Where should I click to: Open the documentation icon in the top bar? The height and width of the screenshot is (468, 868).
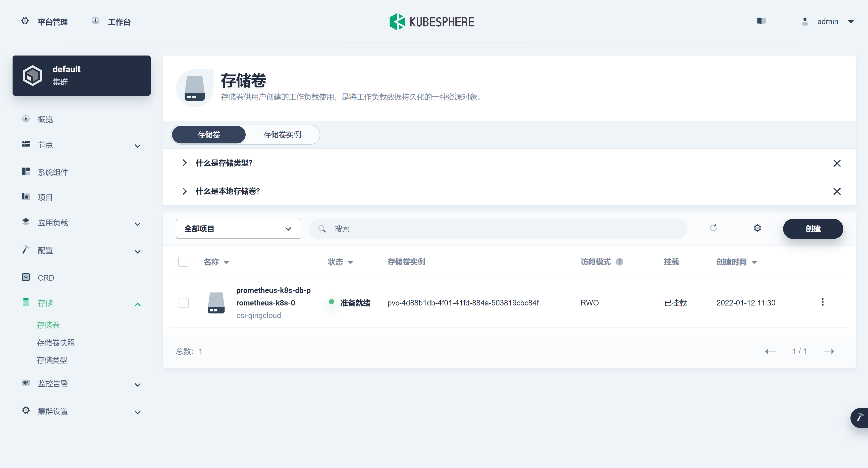tap(761, 21)
